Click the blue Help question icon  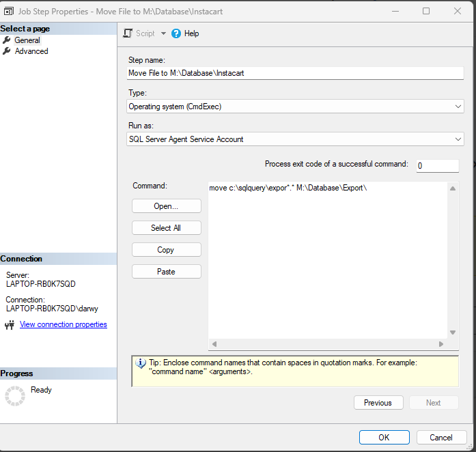176,33
